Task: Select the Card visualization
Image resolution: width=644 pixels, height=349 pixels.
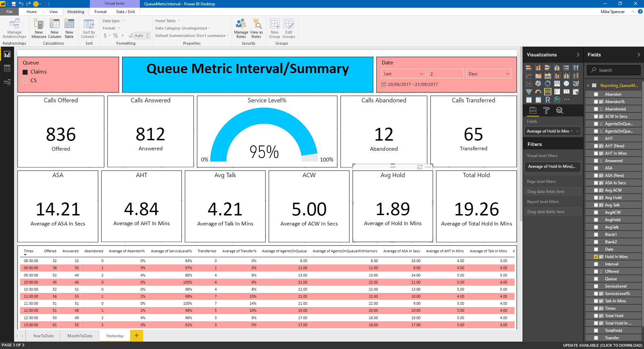Action: click(547, 91)
